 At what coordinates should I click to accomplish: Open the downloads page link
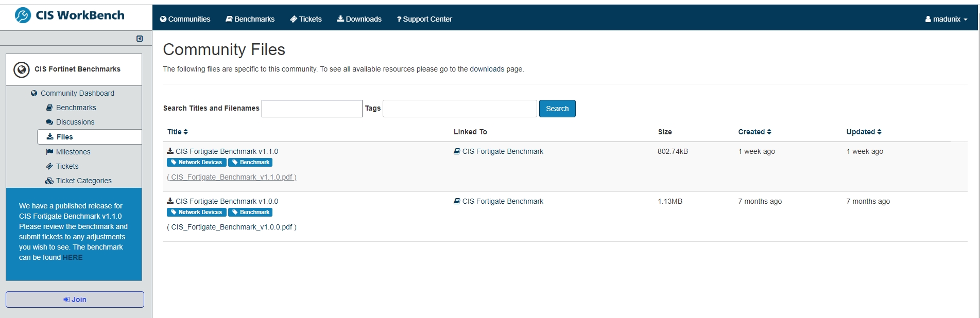click(x=486, y=69)
